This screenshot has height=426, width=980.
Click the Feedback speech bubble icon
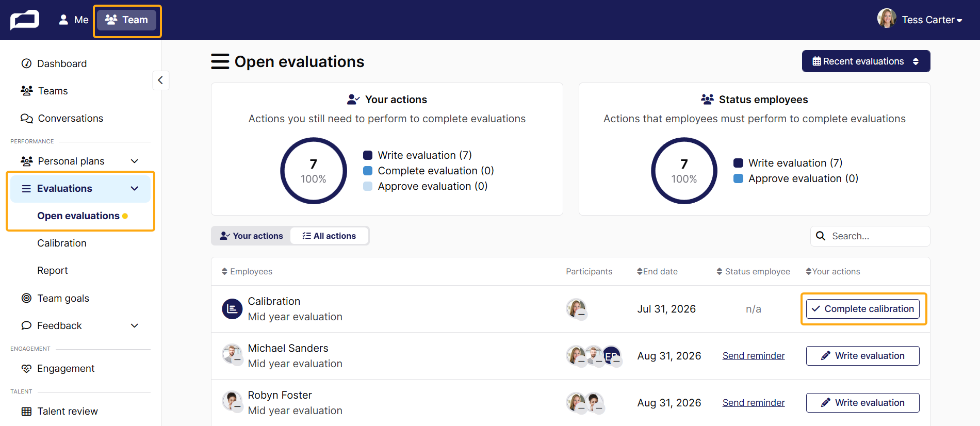point(26,325)
